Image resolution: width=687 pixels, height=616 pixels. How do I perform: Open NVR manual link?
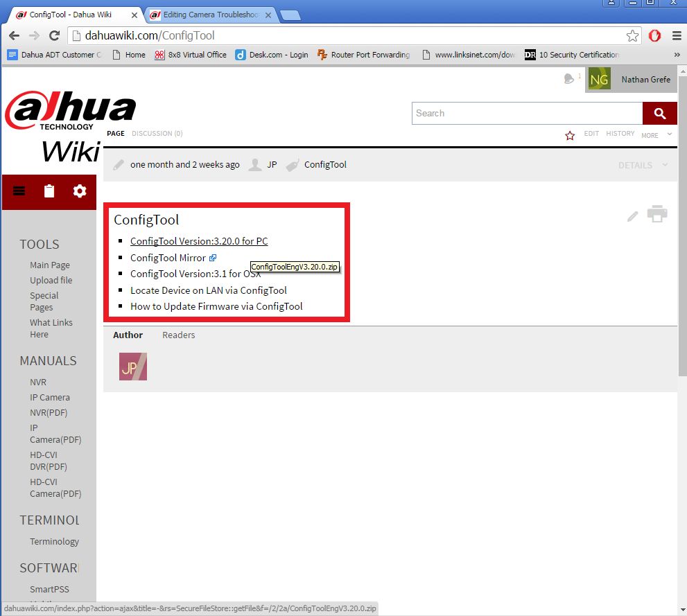[x=38, y=382]
